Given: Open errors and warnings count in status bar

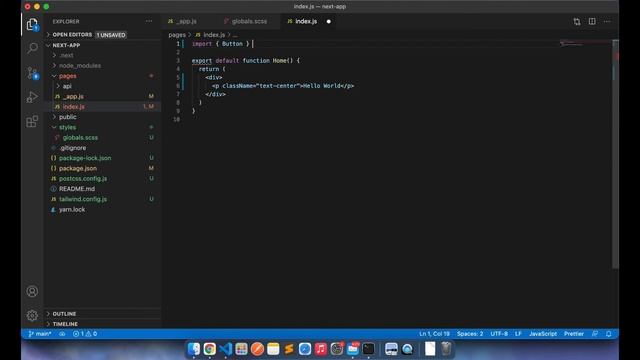Looking at the screenshot, I should coord(85,334).
